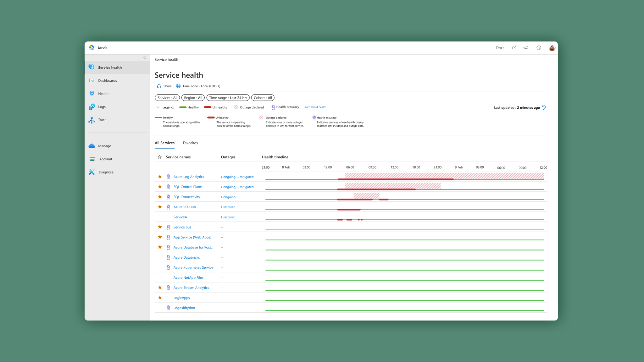Open Trace in the sidebar
The image size is (644, 362).
tap(102, 120)
